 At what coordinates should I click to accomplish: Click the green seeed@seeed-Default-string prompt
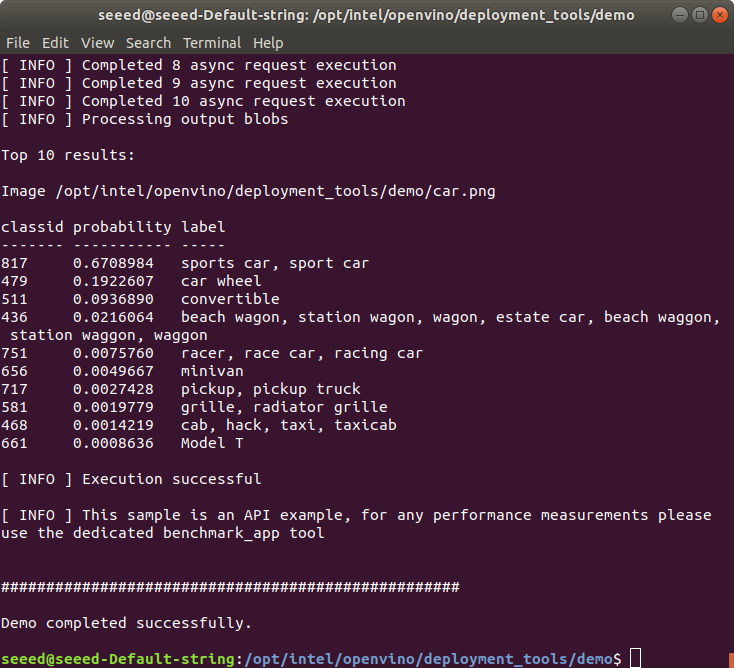117,659
